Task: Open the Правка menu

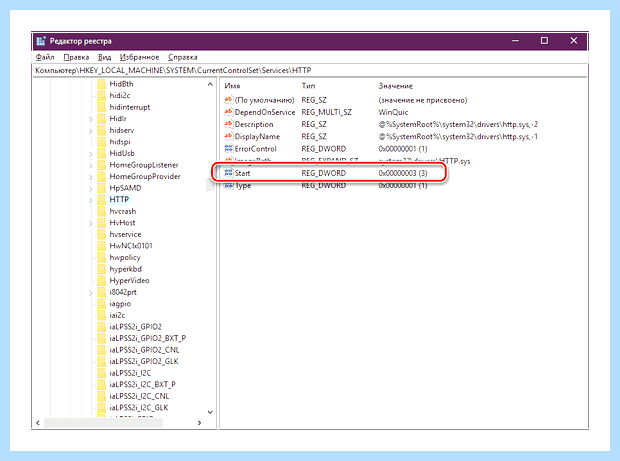Action: (76, 57)
